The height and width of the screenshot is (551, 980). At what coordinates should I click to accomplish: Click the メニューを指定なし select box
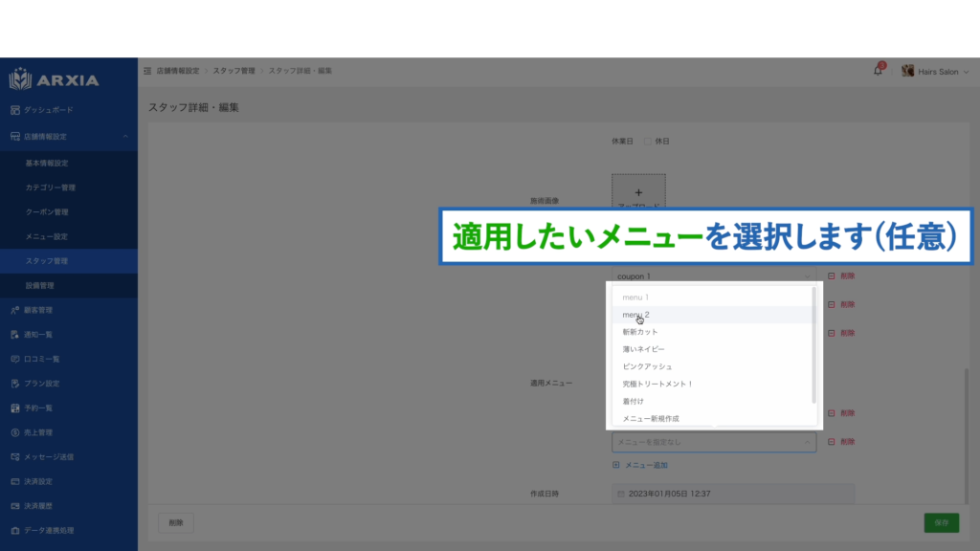point(714,442)
